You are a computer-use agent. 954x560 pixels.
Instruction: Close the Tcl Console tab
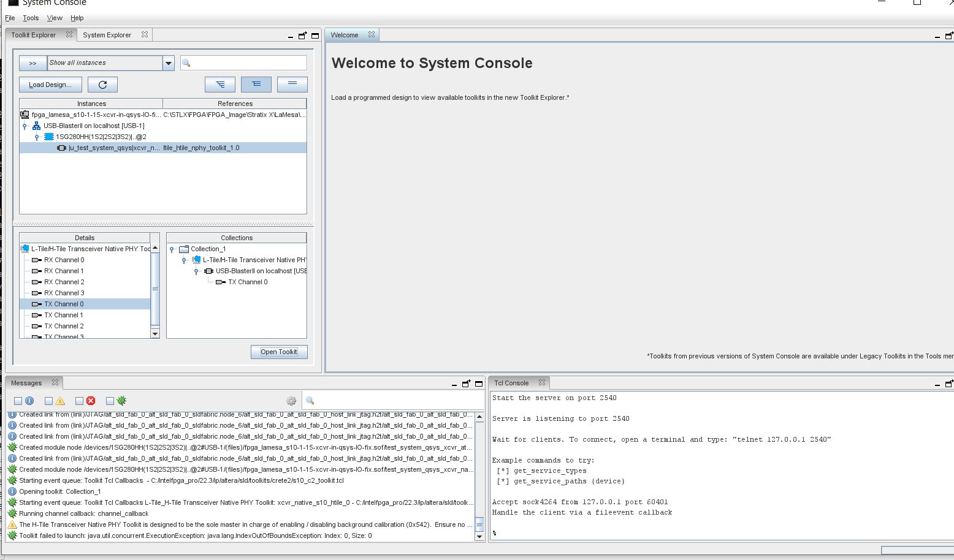point(542,382)
